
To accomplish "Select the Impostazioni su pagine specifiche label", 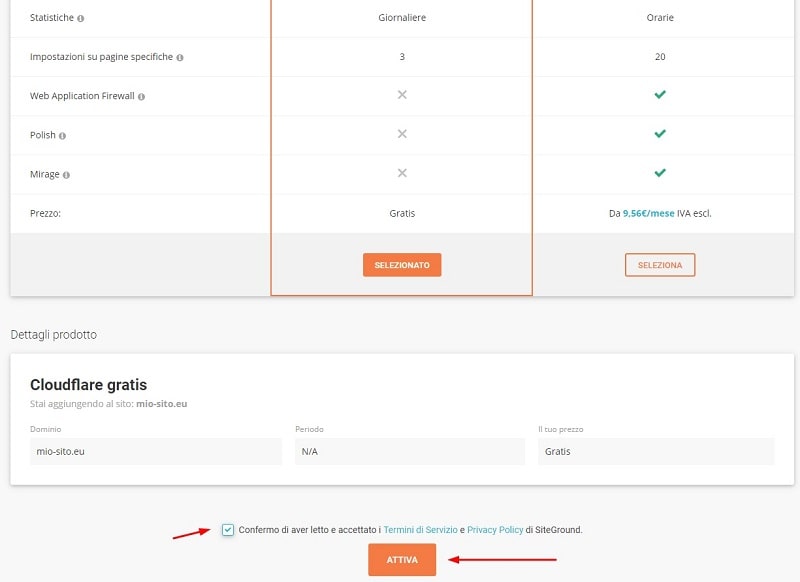I will [x=102, y=57].
